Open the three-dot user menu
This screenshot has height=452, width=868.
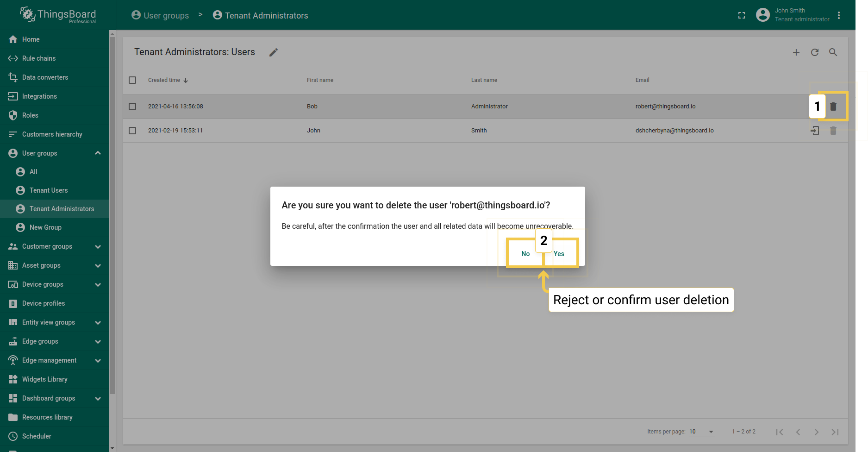(x=839, y=15)
